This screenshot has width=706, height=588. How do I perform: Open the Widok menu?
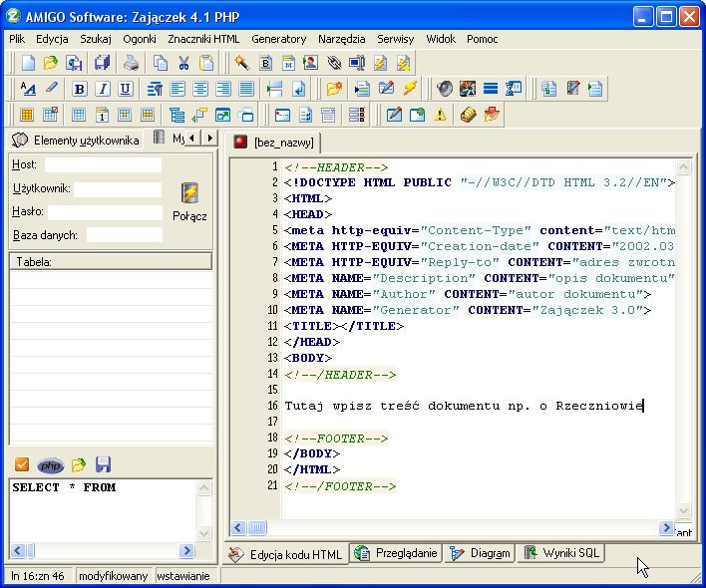point(441,39)
